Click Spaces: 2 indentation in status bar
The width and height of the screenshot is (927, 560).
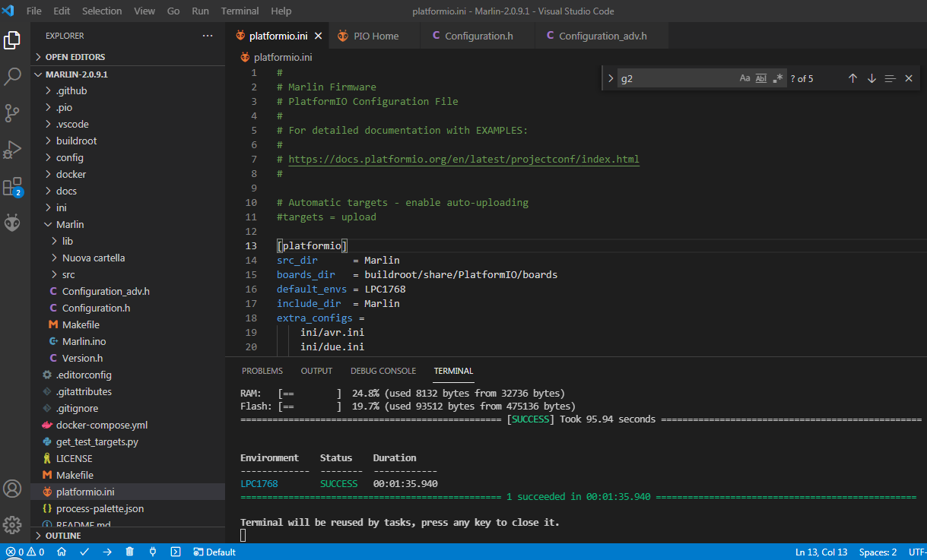coord(878,552)
